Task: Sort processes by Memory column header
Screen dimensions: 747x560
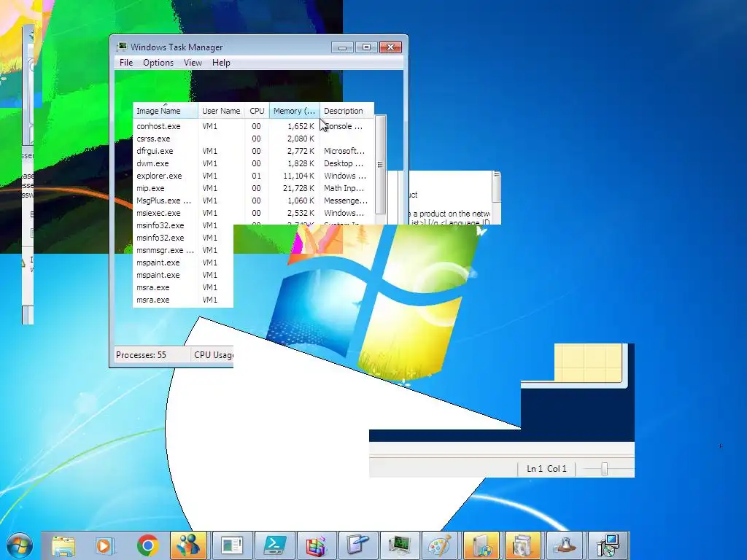Action: click(x=295, y=111)
